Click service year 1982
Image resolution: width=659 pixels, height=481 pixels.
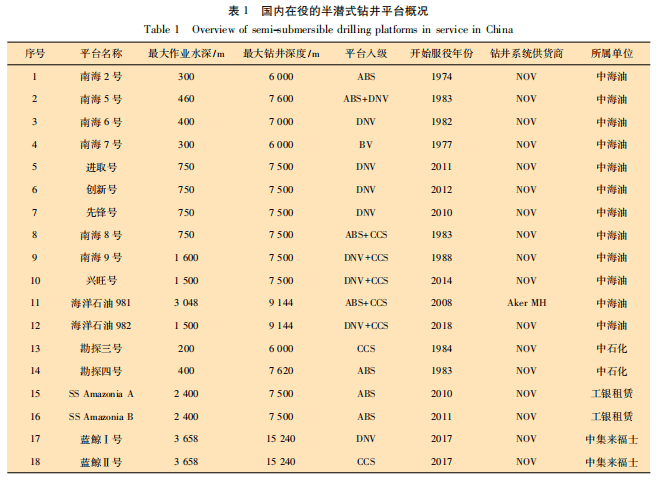(442, 122)
